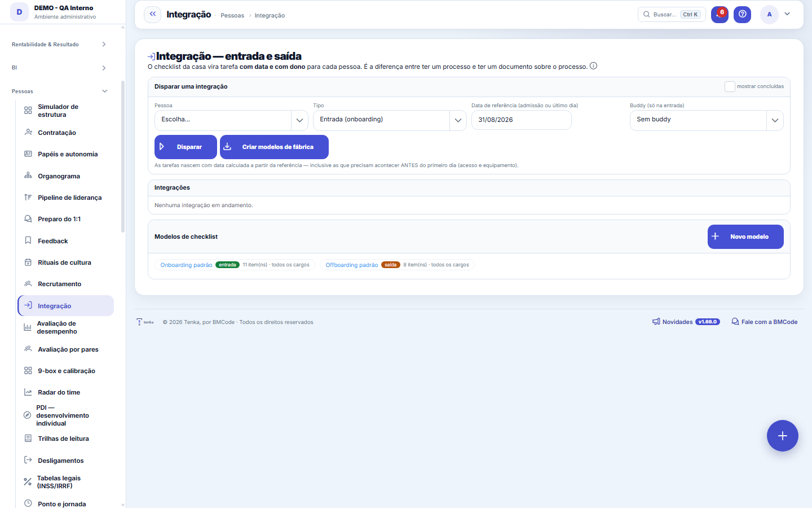
Task: Open the help question-mark icon
Action: click(743, 14)
